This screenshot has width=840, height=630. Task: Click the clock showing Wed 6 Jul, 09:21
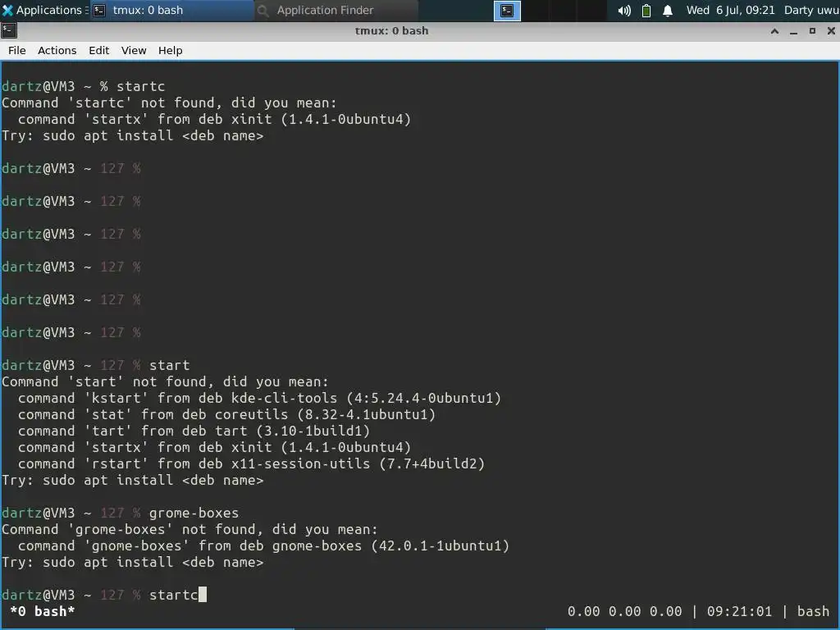(x=731, y=10)
